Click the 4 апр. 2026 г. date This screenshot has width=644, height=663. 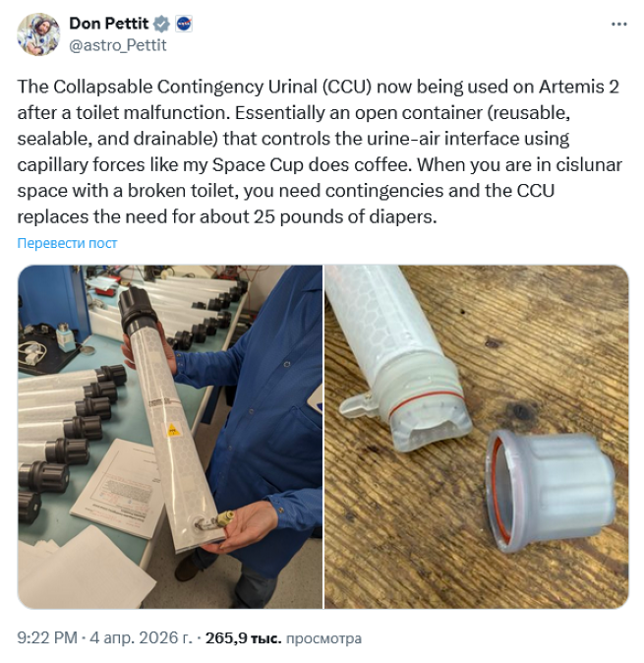pyautogui.click(x=142, y=637)
